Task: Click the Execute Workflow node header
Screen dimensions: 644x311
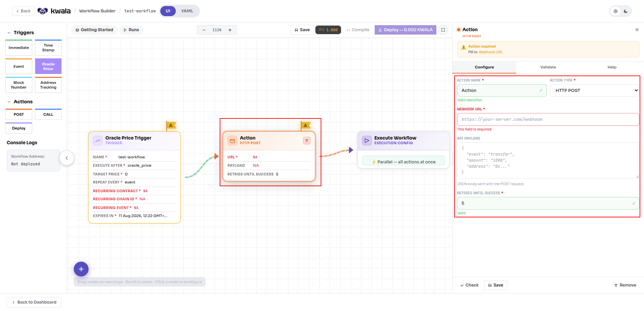Action: coord(404,141)
